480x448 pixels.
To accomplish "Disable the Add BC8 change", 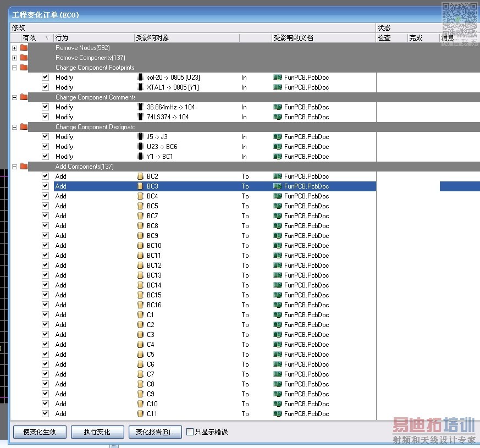I will 45,225.
